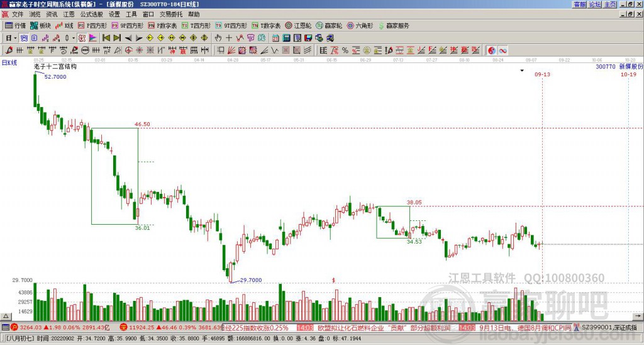Open the 公式选股 menu
Viewport: 644px width, 345px height.
pyautogui.click(x=92, y=14)
